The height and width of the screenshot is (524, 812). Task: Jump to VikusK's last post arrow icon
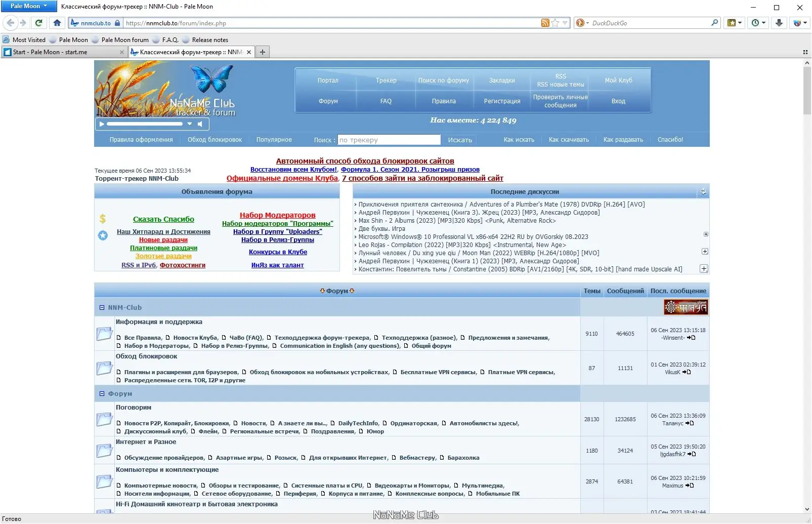click(x=687, y=372)
